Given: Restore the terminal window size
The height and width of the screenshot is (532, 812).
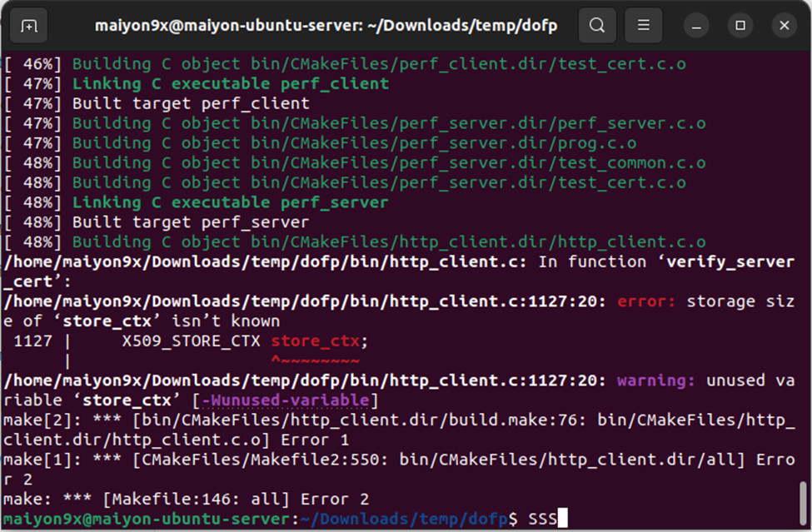Looking at the screenshot, I should (x=740, y=25).
